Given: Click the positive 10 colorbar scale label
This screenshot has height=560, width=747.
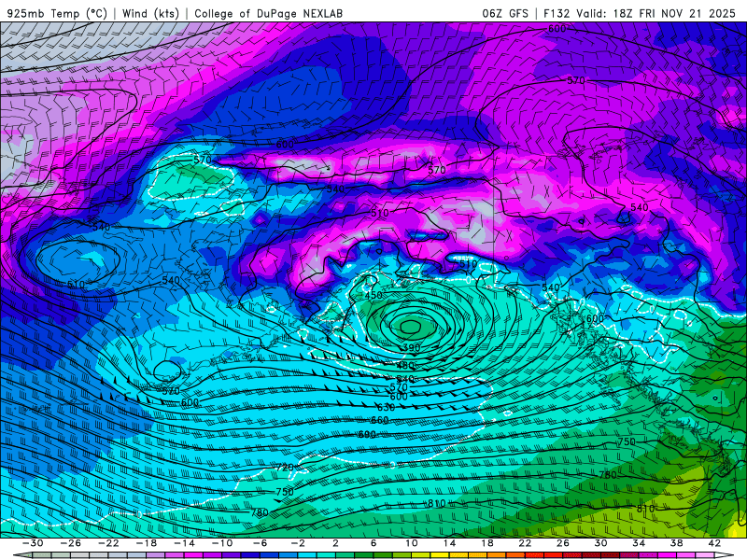Looking at the screenshot, I should tap(412, 543).
